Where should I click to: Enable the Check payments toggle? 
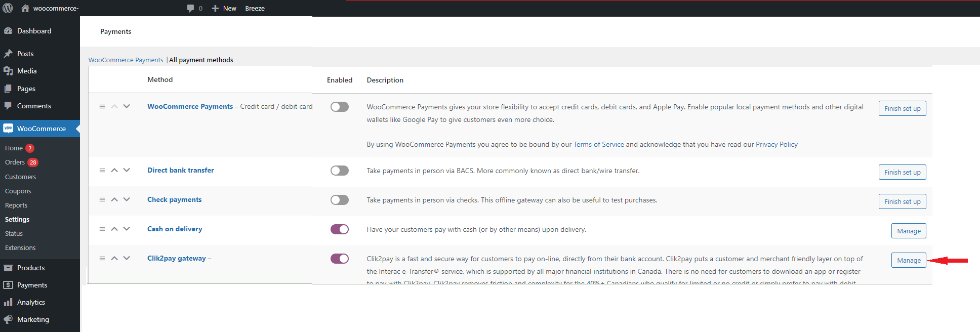tap(340, 200)
